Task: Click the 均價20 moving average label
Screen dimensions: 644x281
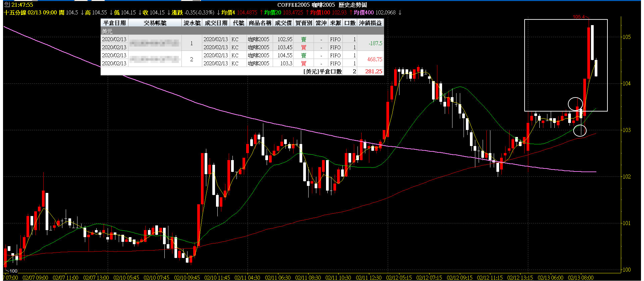Action: 273,12
